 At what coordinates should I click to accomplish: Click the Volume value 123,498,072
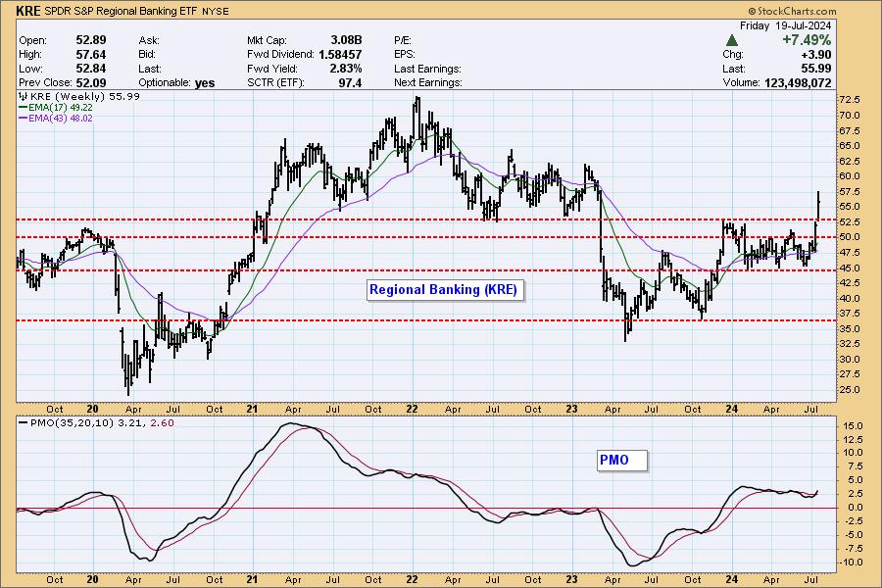(x=798, y=82)
